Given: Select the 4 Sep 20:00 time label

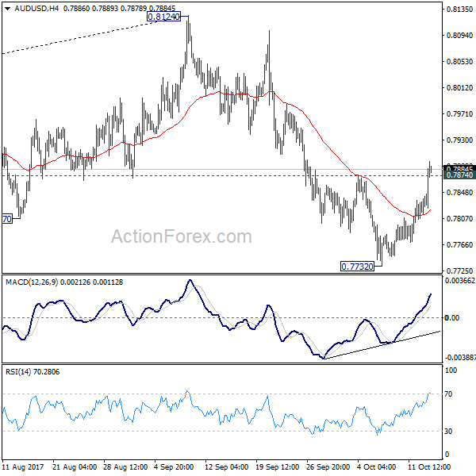Looking at the screenshot, I should (174, 467).
